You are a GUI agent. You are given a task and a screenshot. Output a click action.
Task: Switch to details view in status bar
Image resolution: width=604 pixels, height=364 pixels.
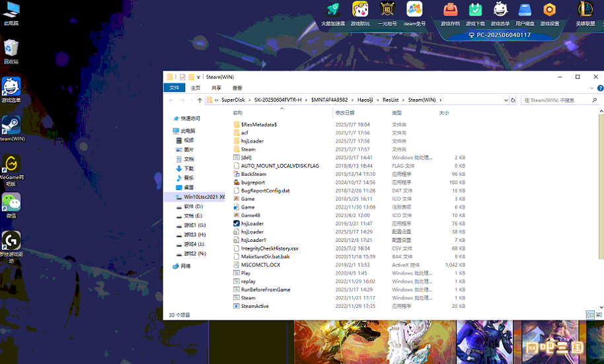(590, 315)
